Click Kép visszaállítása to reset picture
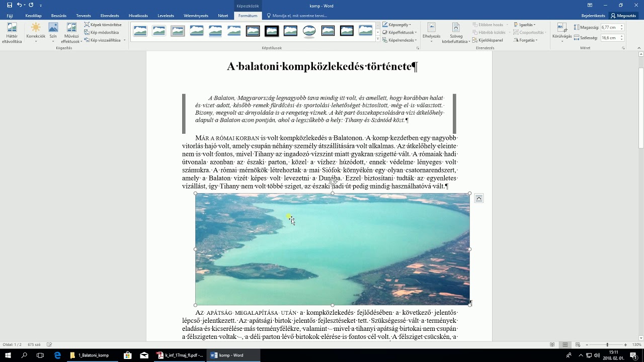 tap(103, 40)
